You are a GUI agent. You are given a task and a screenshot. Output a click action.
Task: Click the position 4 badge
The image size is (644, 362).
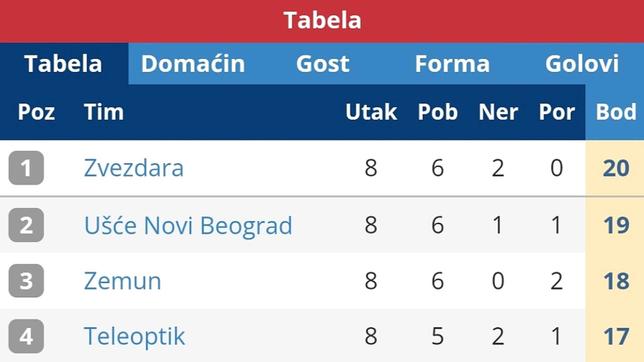[26, 336]
